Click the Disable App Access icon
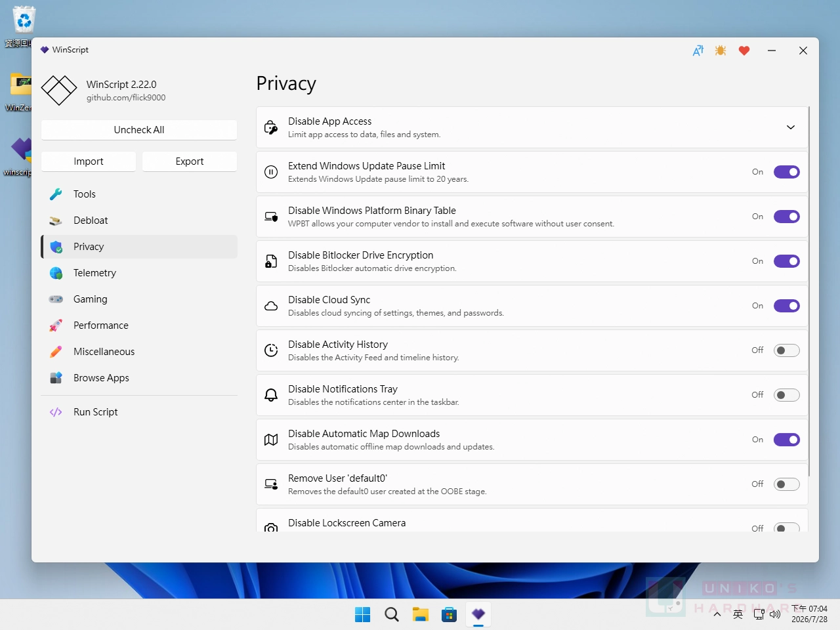This screenshot has width=840, height=630. pyautogui.click(x=271, y=127)
